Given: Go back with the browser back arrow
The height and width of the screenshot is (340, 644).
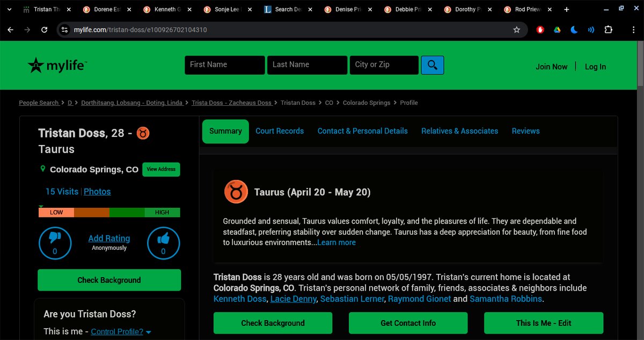Looking at the screenshot, I should pyautogui.click(x=10, y=30).
